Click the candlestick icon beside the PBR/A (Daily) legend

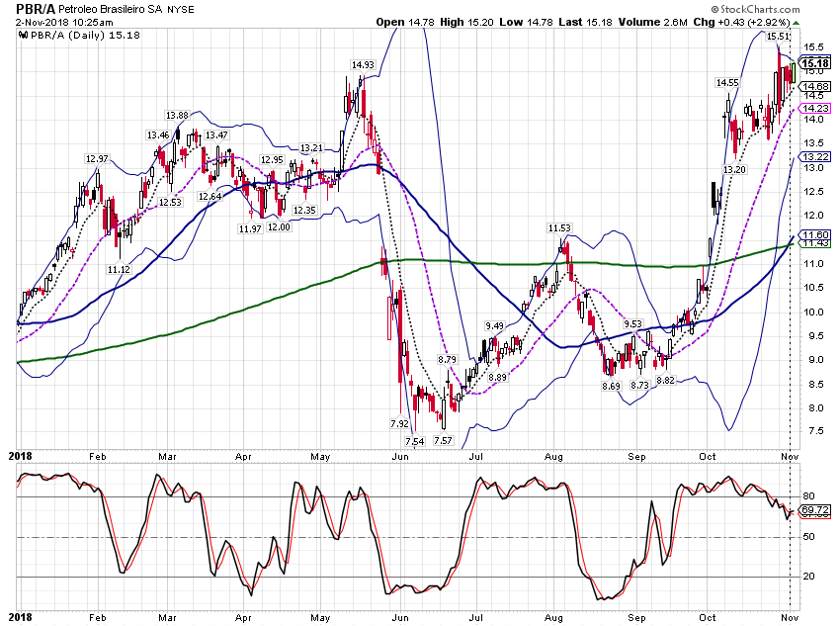[x=23, y=36]
